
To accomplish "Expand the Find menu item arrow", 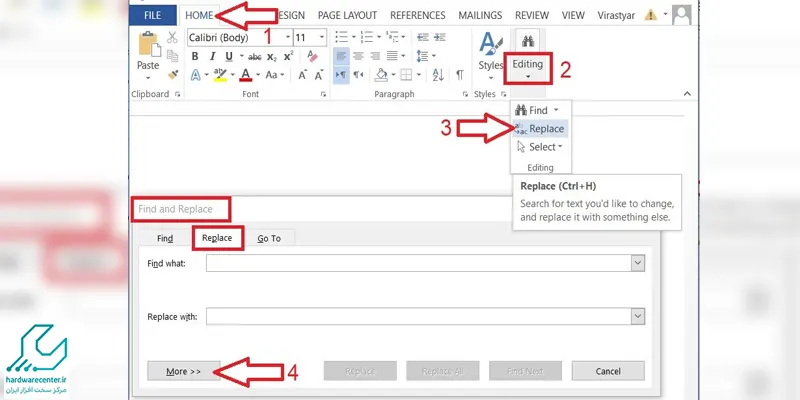I will (x=556, y=110).
